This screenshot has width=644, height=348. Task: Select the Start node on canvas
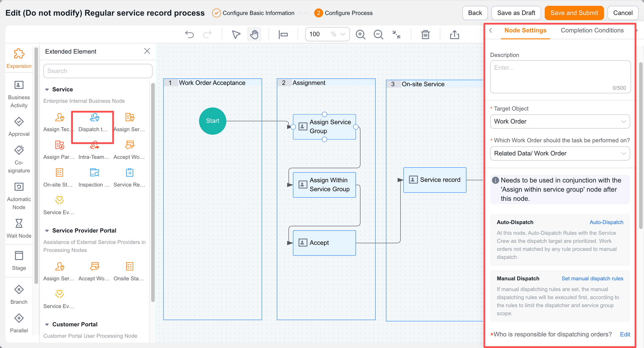pyautogui.click(x=212, y=121)
